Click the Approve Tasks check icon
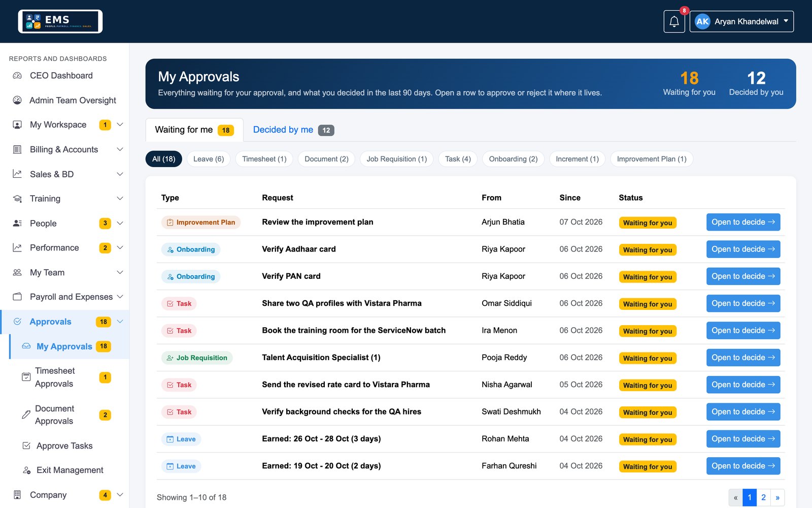Image resolution: width=812 pixels, height=508 pixels. 26,446
